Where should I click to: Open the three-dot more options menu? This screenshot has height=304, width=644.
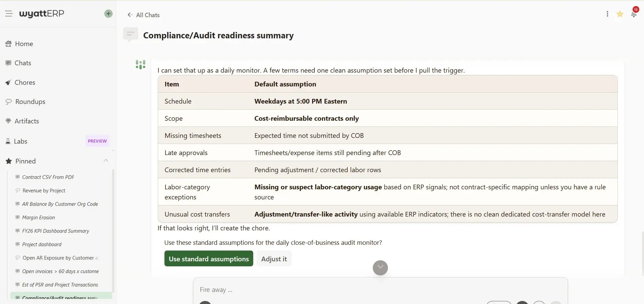tap(607, 14)
